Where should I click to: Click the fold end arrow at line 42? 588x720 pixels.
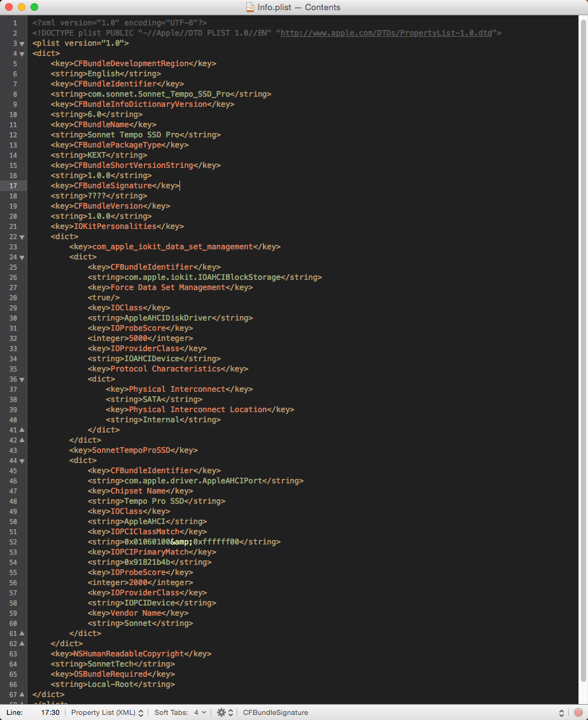click(22, 440)
